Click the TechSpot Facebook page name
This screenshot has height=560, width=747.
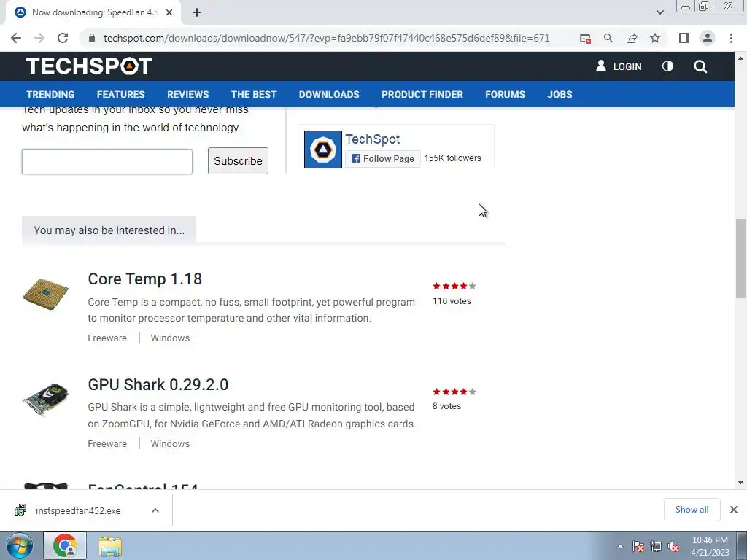pos(373,139)
